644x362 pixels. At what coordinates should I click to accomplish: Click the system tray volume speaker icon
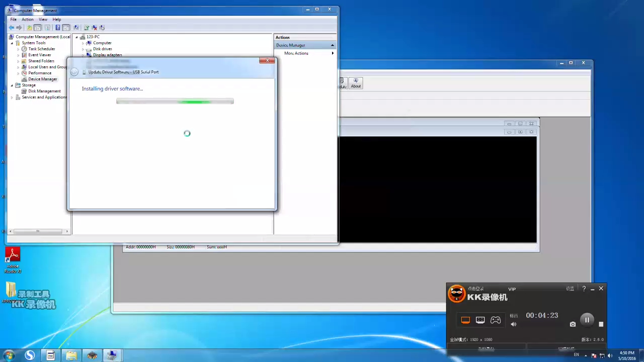(x=610, y=356)
